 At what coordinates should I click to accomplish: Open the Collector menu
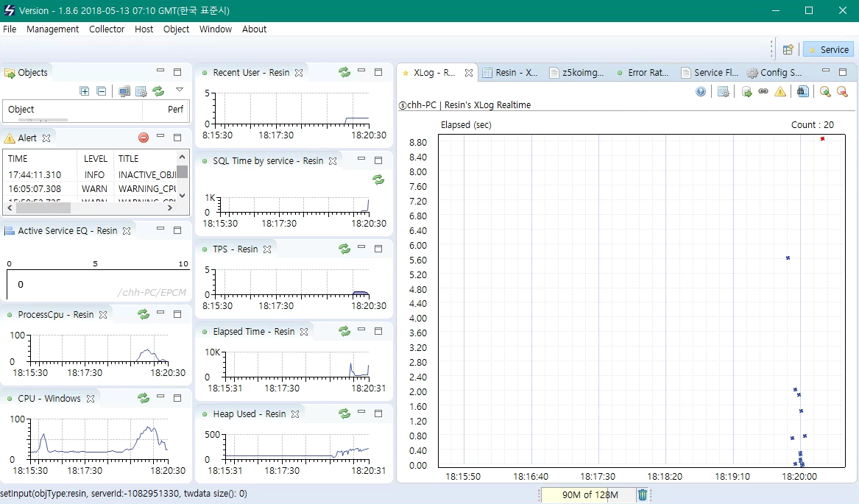[x=107, y=29]
